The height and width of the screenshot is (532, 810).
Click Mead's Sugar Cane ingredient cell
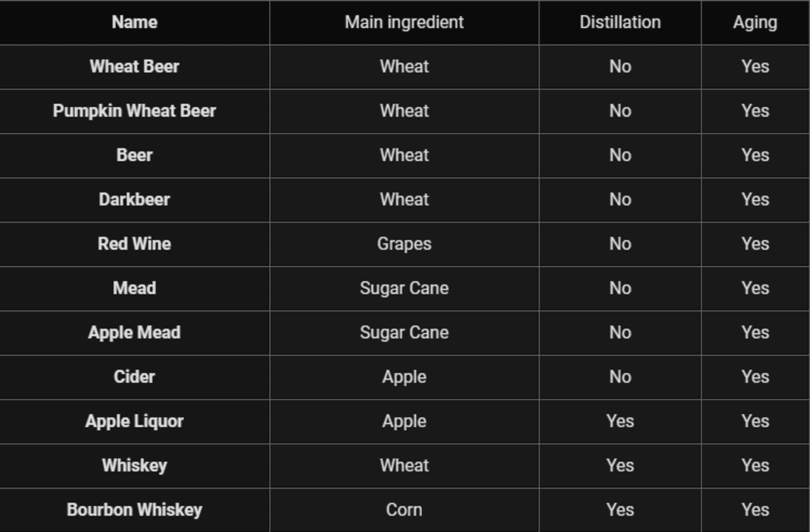tap(404, 289)
